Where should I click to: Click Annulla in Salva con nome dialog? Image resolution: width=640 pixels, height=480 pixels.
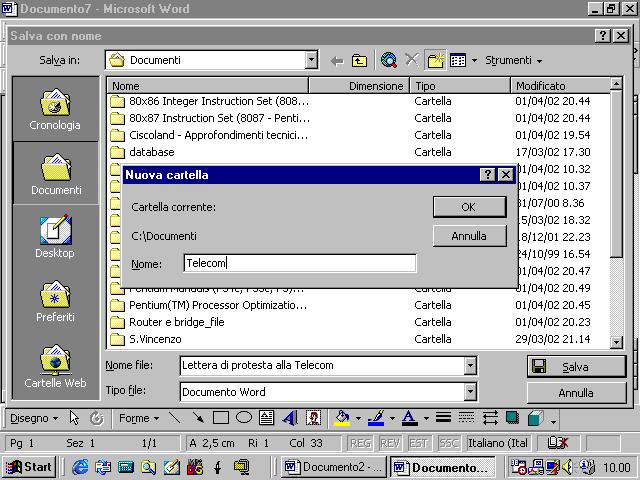576,393
